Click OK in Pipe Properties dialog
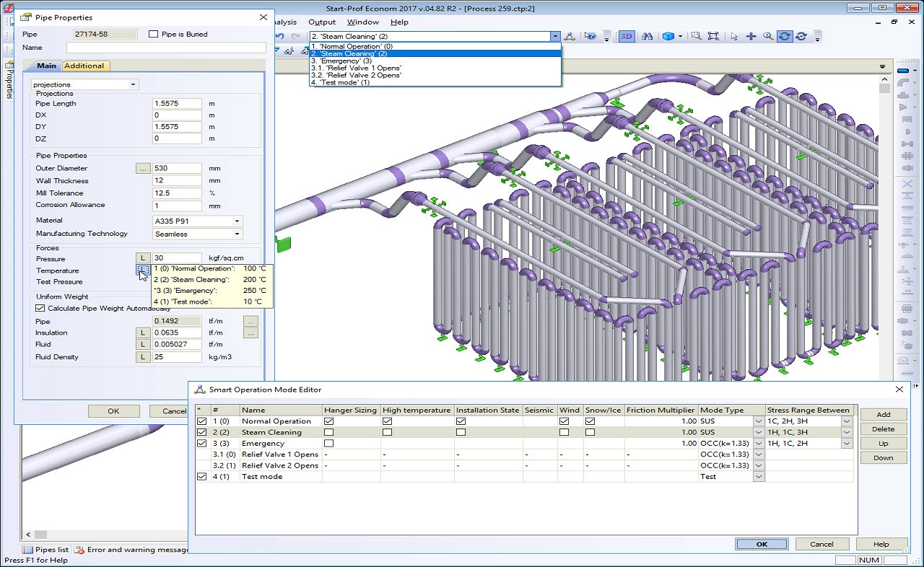 pyautogui.click(x=113, y=411)
